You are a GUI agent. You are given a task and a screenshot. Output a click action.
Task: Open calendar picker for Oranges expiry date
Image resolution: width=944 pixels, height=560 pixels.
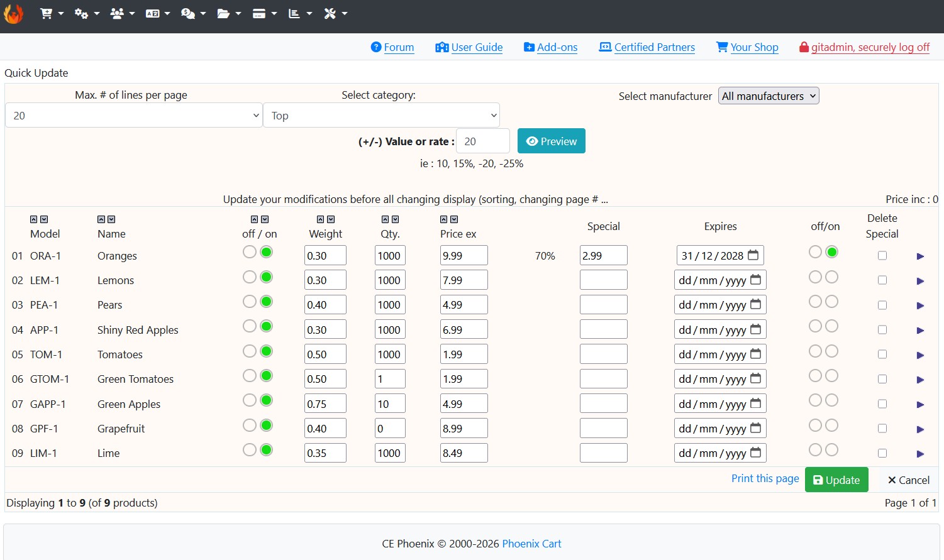753,255
